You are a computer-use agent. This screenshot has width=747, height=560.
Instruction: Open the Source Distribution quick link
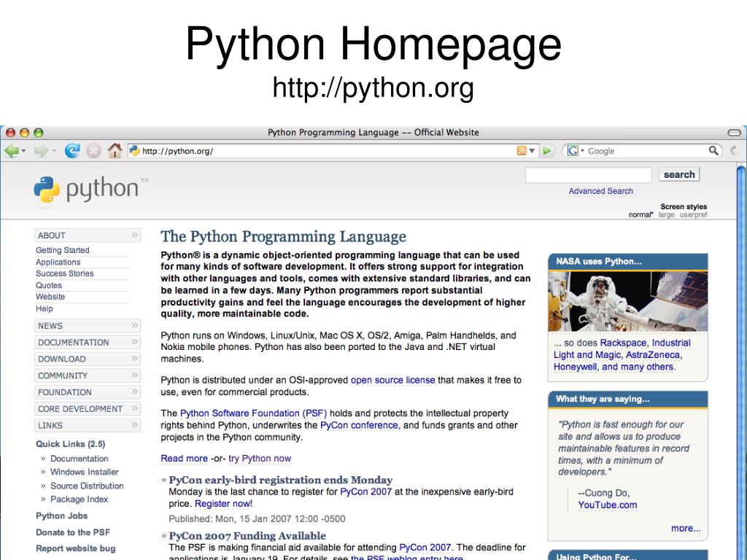[87, 486]
